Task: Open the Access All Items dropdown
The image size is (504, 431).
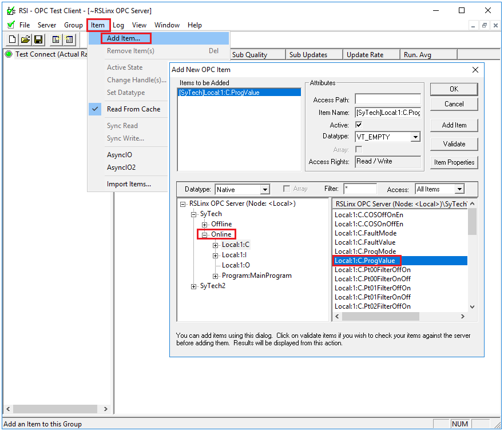Action: tap(460, 189)
